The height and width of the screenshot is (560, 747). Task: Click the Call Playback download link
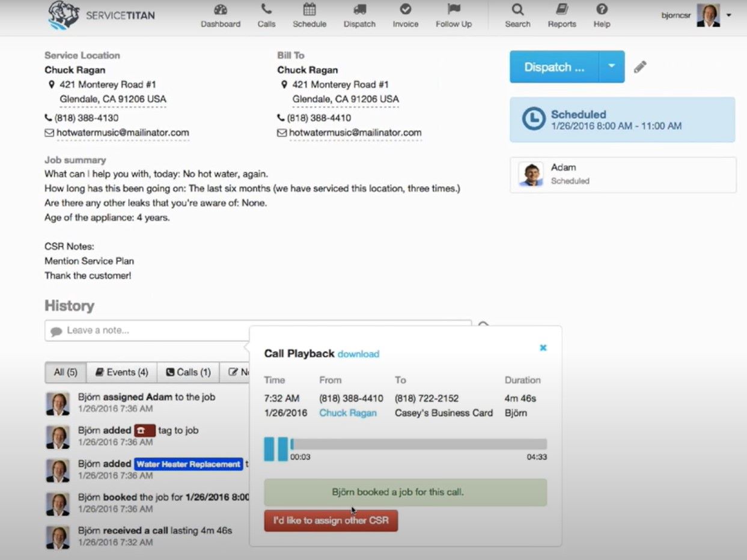358,354
